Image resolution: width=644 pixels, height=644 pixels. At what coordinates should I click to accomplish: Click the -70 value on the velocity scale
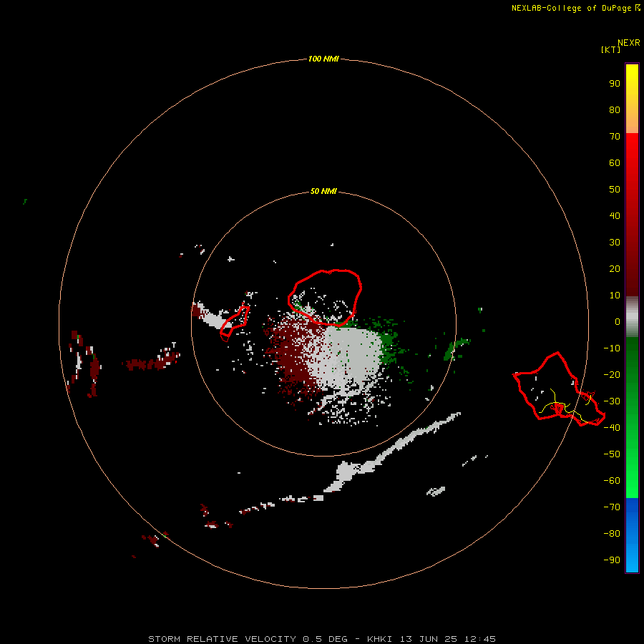(612, 507)
